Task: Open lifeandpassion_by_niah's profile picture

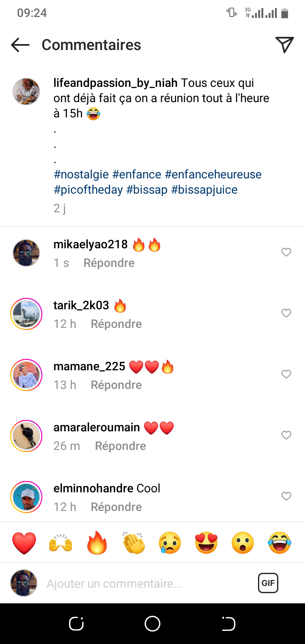Action: point(26,91)
